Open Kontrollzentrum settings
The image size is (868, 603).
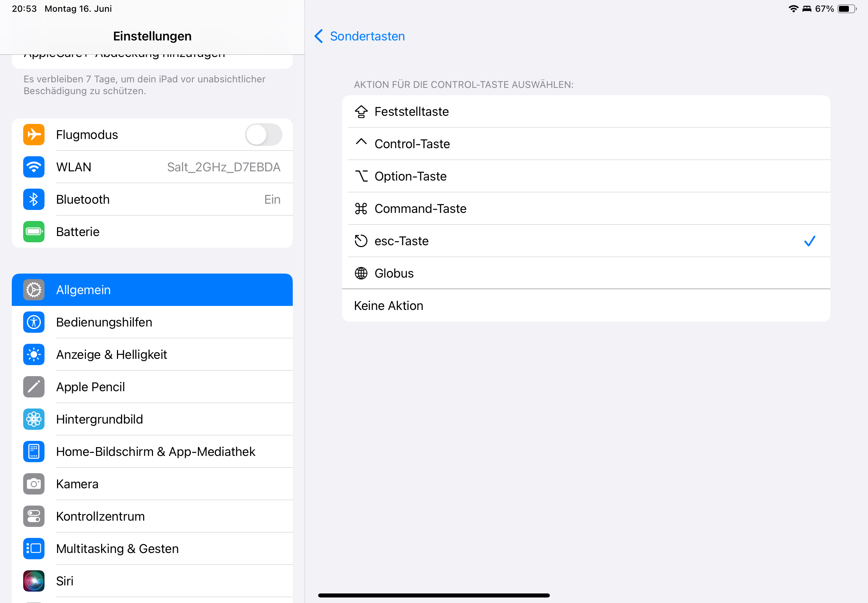(100, 516)
